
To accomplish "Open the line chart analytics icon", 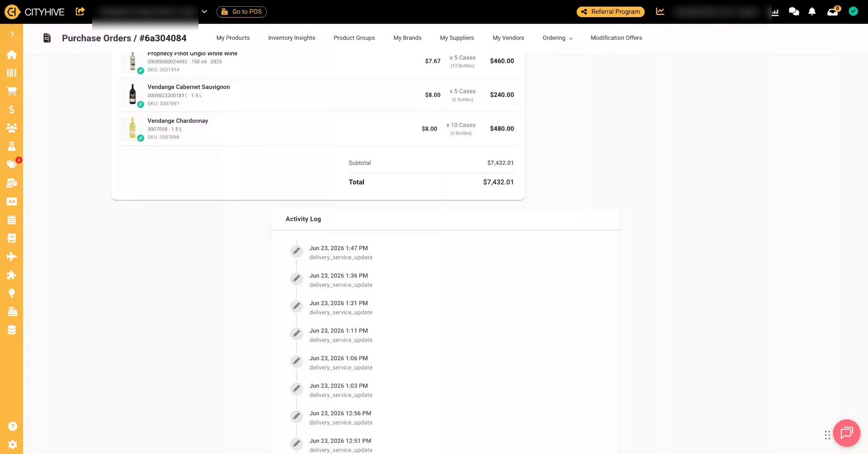I will click(x=660, y=12).
